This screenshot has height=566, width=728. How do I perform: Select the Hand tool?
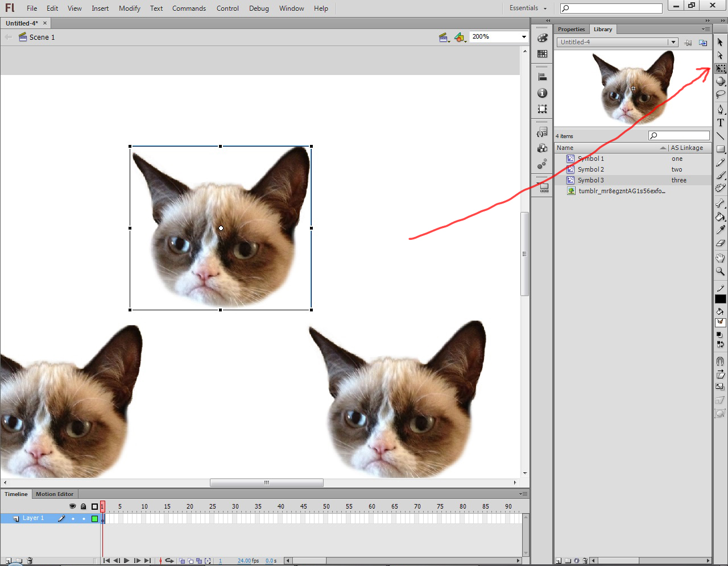point(721,258)
